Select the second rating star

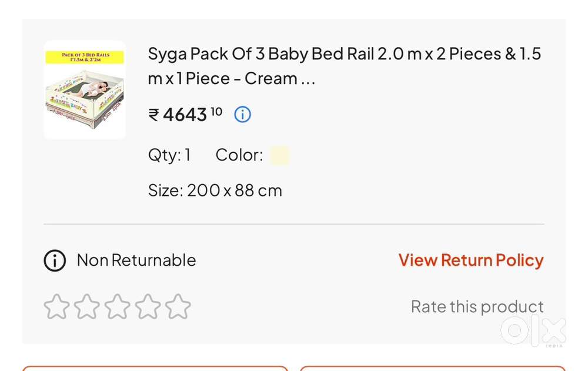click(87, 307)
